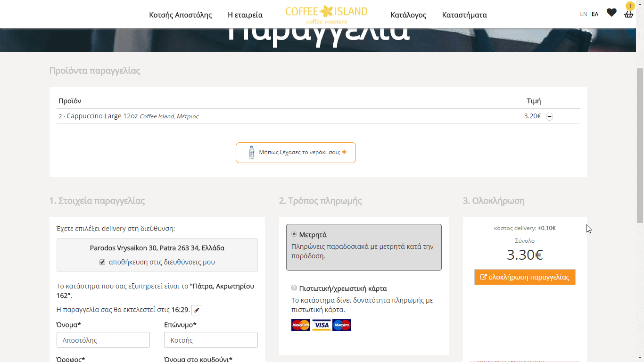Open the favorites heart icon
644x362 pixels.
(x=611, y=13)
